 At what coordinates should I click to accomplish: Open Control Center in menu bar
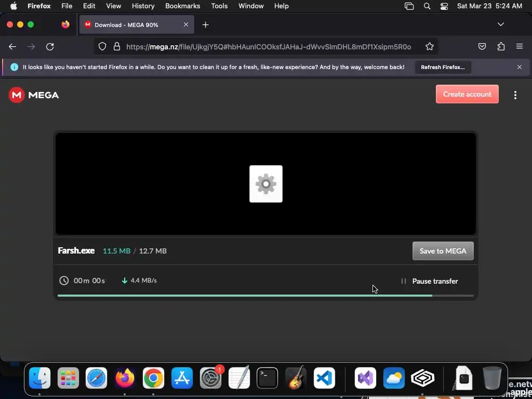[x=444, y=6]
